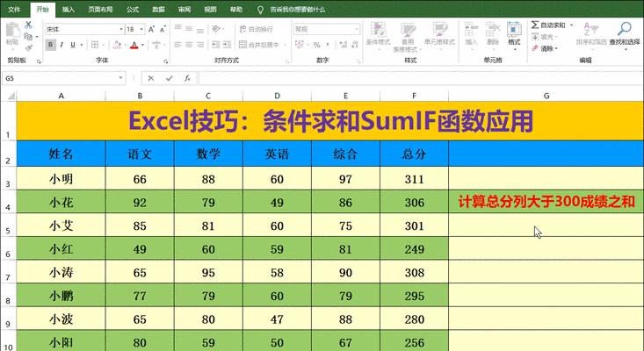This screenshot has width=644, height=351.
Task: Switch to the Page Layout (页面布局) tab
Action: [100, 9]
